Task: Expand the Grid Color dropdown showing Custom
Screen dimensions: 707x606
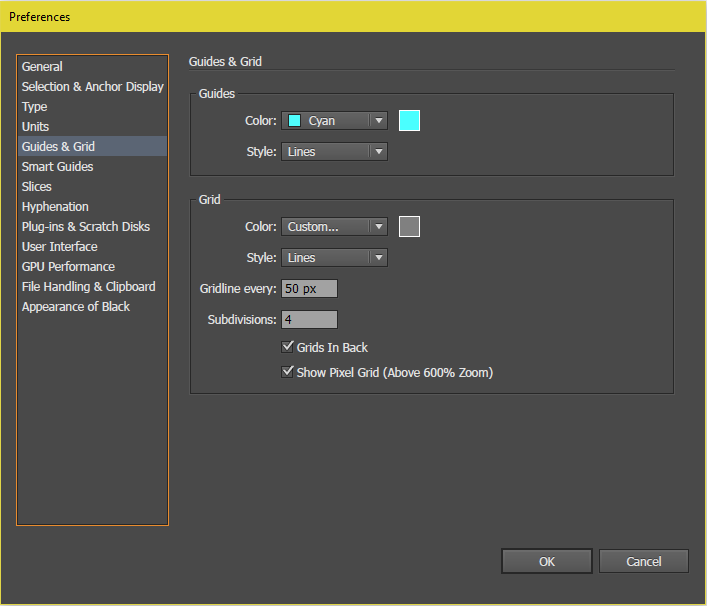Action: click(334, 227)
